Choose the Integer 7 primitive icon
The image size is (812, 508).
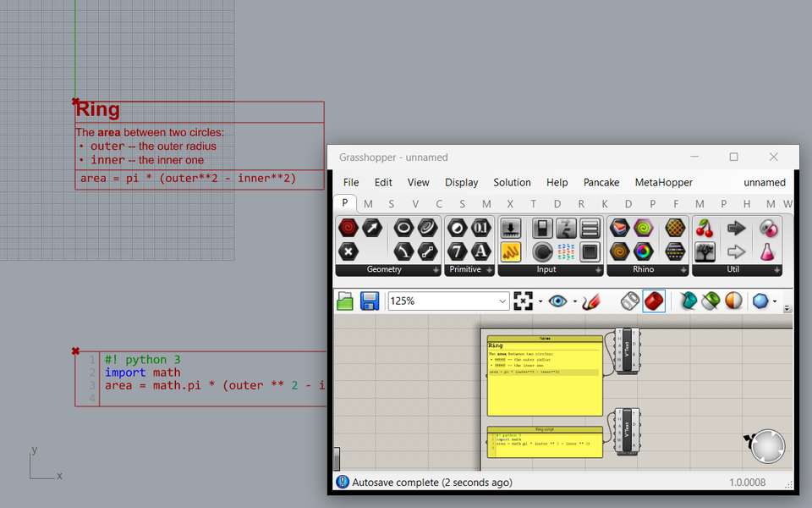[x=457, y=252]
